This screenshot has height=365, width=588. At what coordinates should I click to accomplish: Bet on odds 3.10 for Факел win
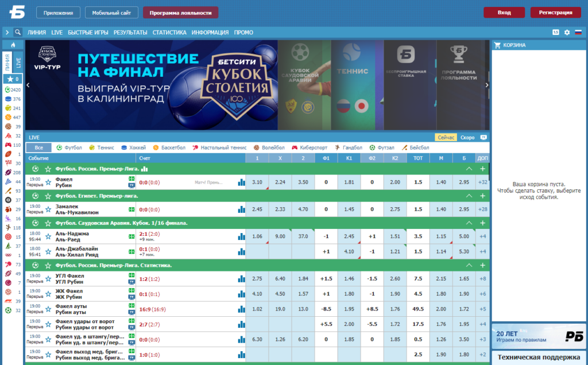257,182
